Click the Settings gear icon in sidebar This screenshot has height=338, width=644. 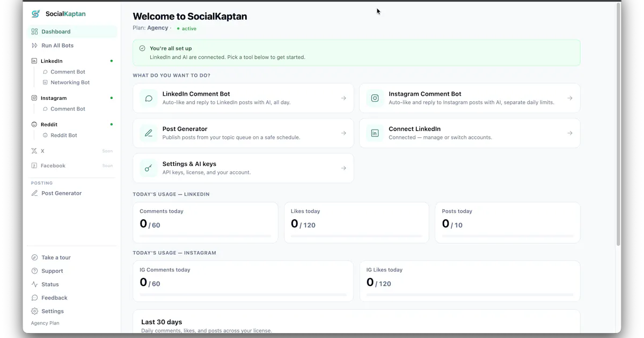pyautogui.click(x=34, y=311)
